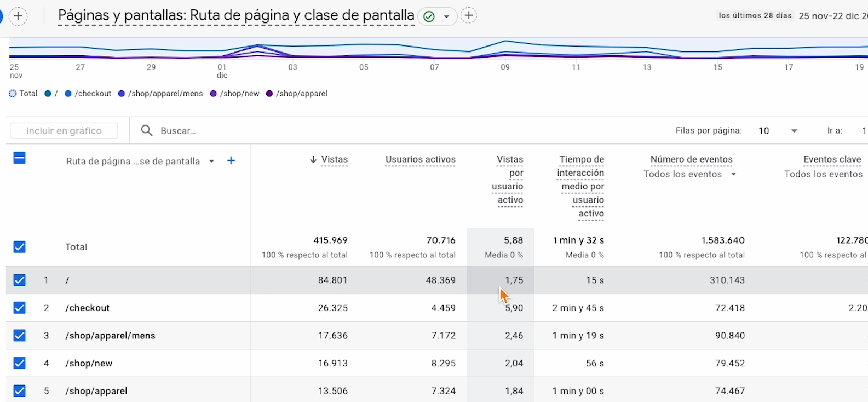868x402 pixels.
Task: Click the Incluir en gráfico button
Action: (64, 131)
